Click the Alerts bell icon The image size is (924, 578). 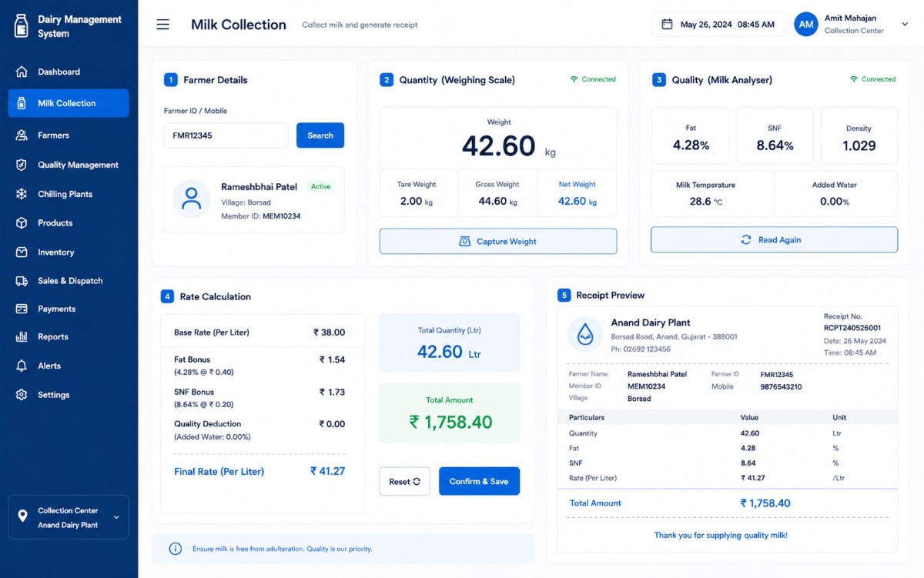tap(22, 366)
